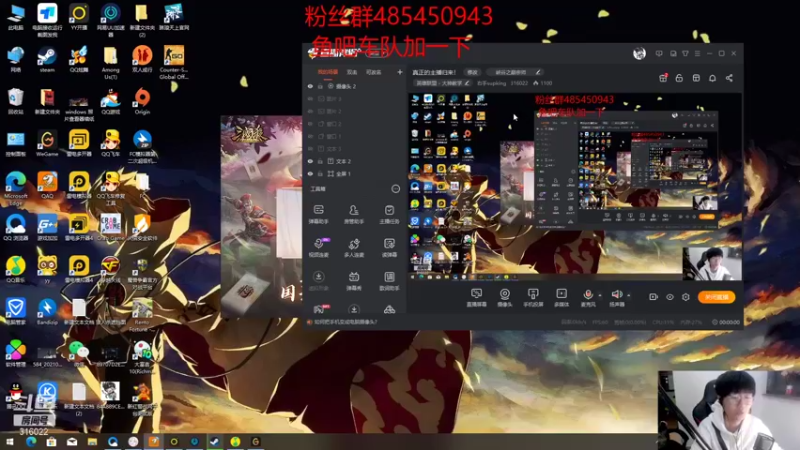The image size is (800, 450).
Task: Click the webcam thumbnail in stream preview
Action: click(712, 263)
